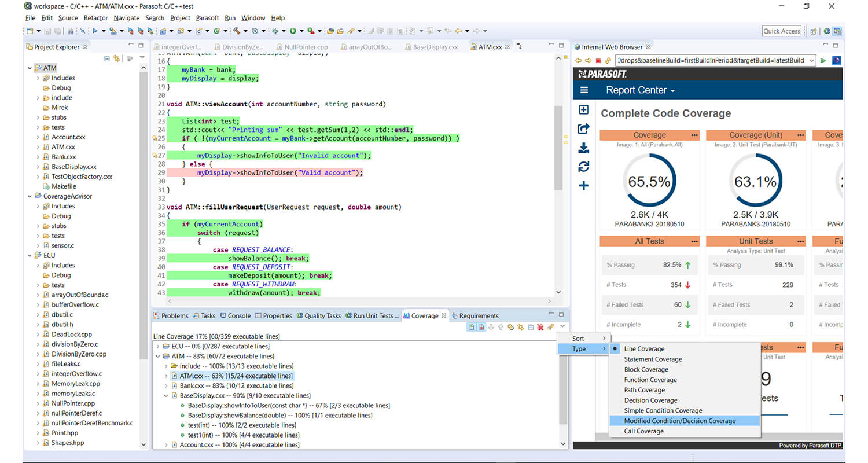This screenshot has width=868, height=463.
Task: Click the Quick Access box
Action: click(782, 31)
